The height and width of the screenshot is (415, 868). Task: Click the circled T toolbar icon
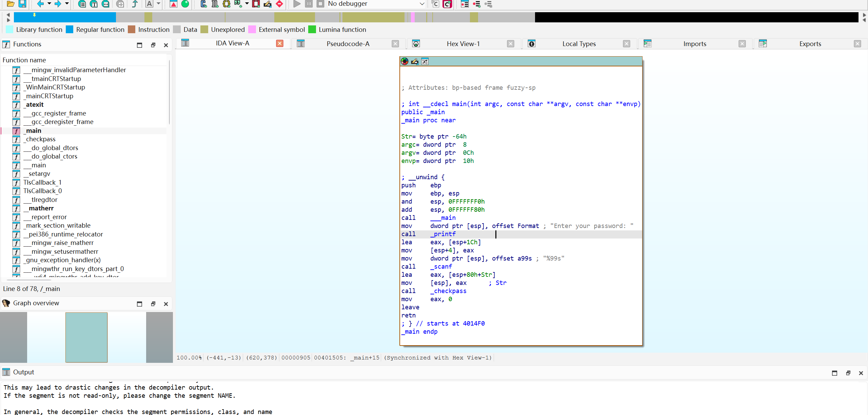[x=94, y=4]
